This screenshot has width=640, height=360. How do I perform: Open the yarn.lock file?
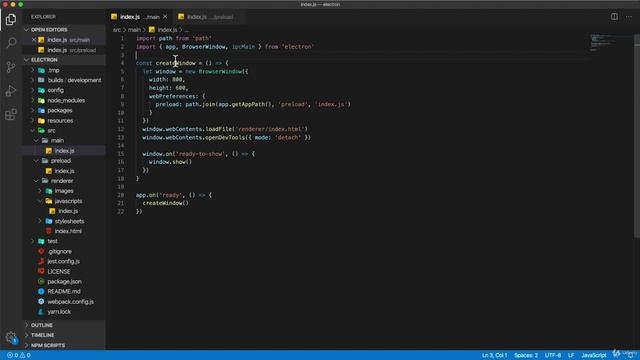[x=59, y=312]
